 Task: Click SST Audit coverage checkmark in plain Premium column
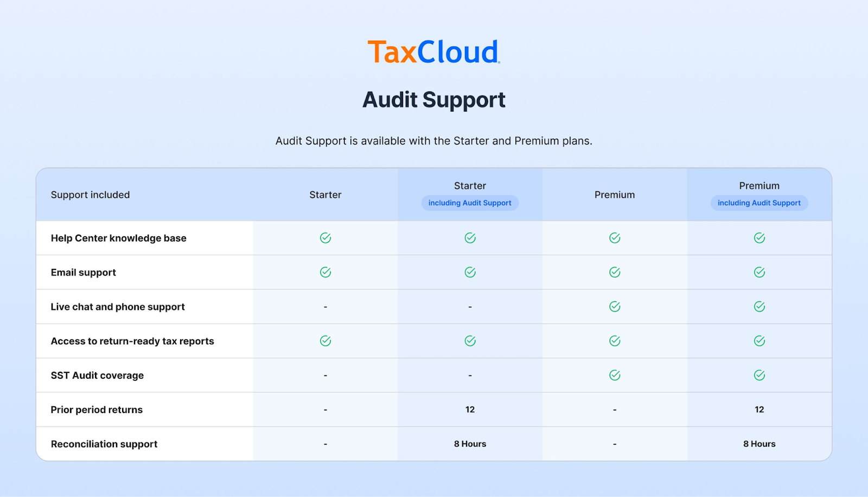pos(615,375)
